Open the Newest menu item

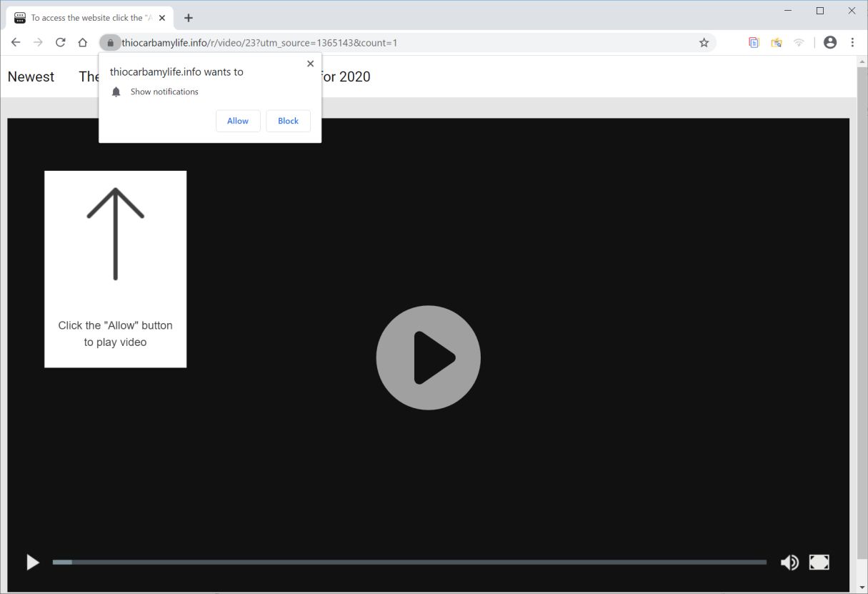point(31,76)
